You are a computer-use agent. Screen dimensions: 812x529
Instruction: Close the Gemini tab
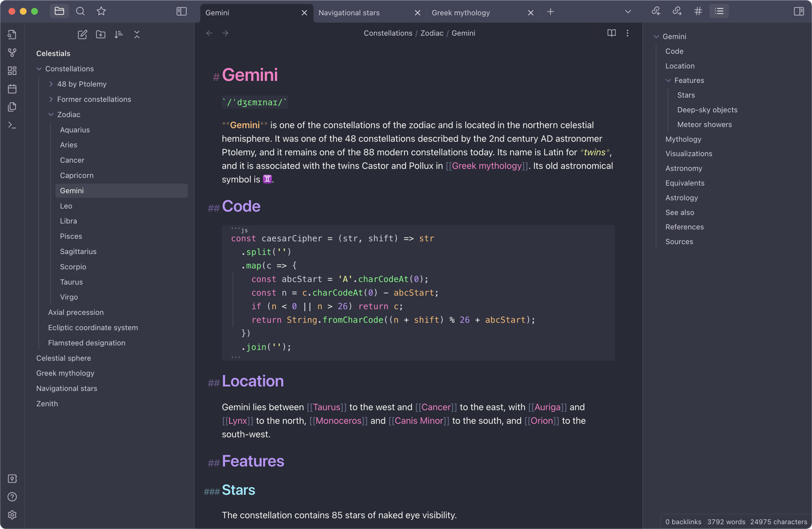click(304, 13)
